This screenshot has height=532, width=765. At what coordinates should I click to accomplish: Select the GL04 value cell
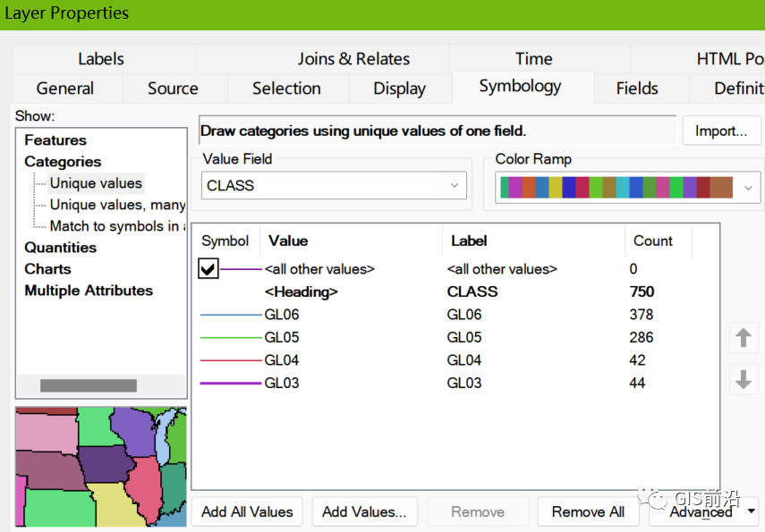[282, 360]
